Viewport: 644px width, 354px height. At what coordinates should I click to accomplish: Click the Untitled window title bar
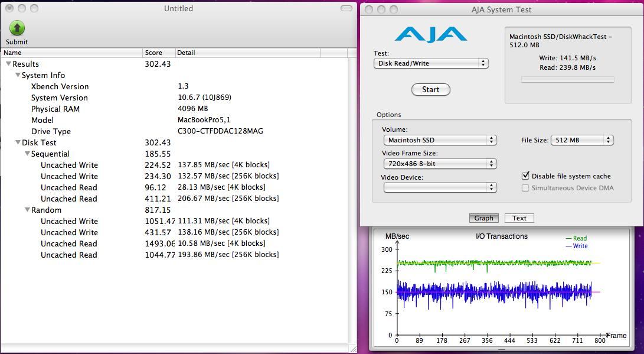click(x=178, y=8)
